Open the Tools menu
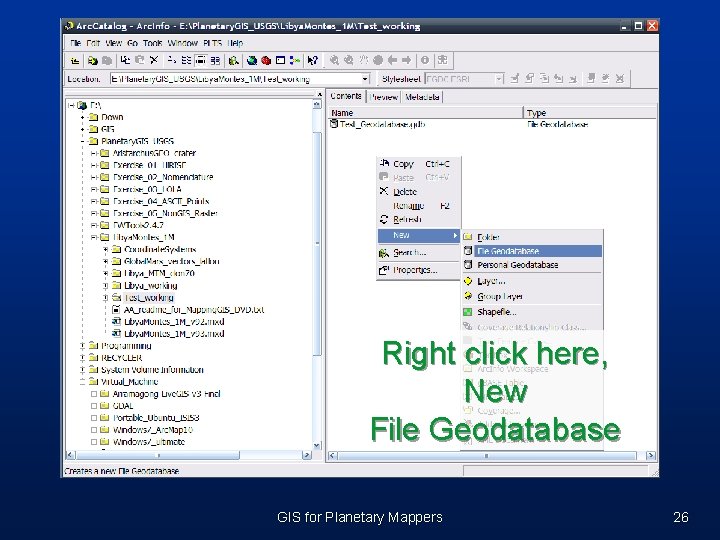 [152, 43]
